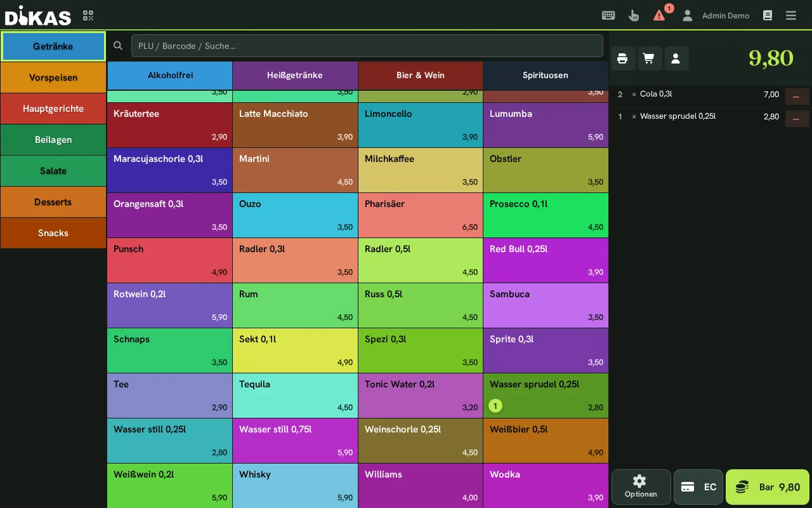Add Weißbier 0,5l to order
Screen dimensions: 812x508
[x=546, y=441]
